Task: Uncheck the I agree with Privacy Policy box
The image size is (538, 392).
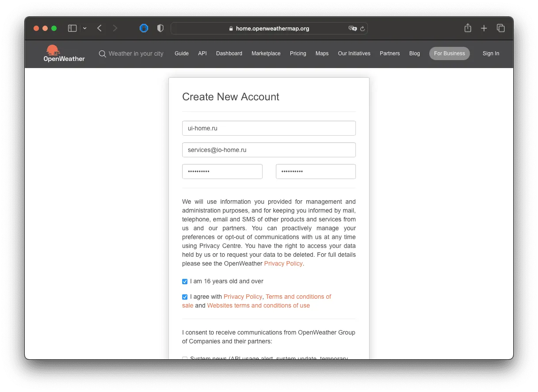Action: pyautogui.click(x=185, y=297)
